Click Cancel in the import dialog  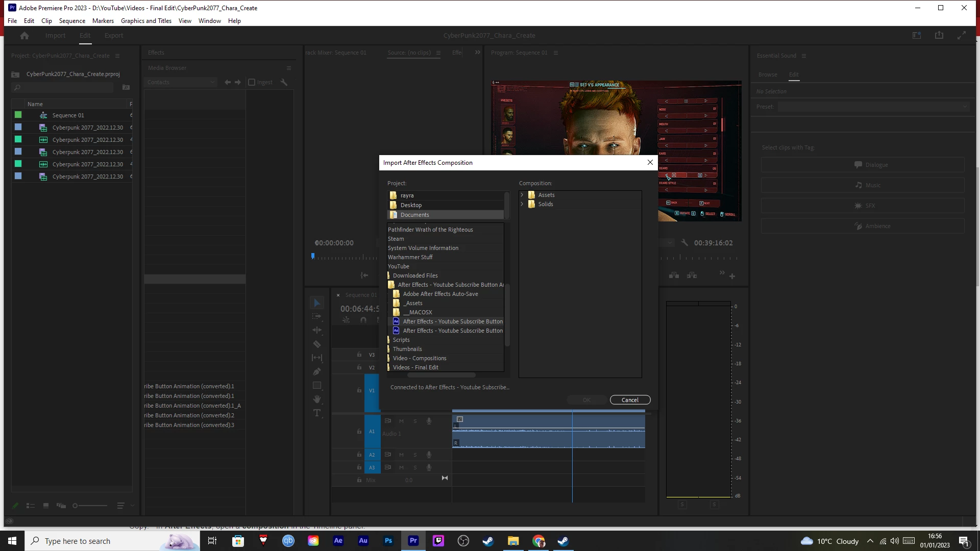click(x=629, y=400)
